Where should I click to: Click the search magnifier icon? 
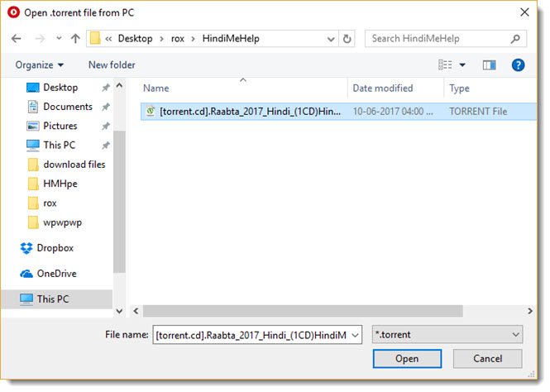(x=515, y=39)
